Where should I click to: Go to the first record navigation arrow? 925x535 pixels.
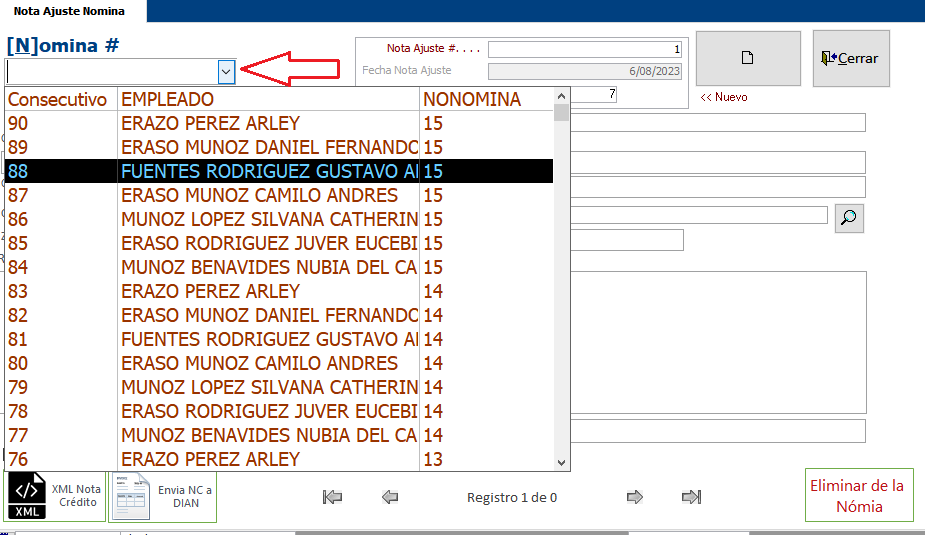(x=333, y=497)
